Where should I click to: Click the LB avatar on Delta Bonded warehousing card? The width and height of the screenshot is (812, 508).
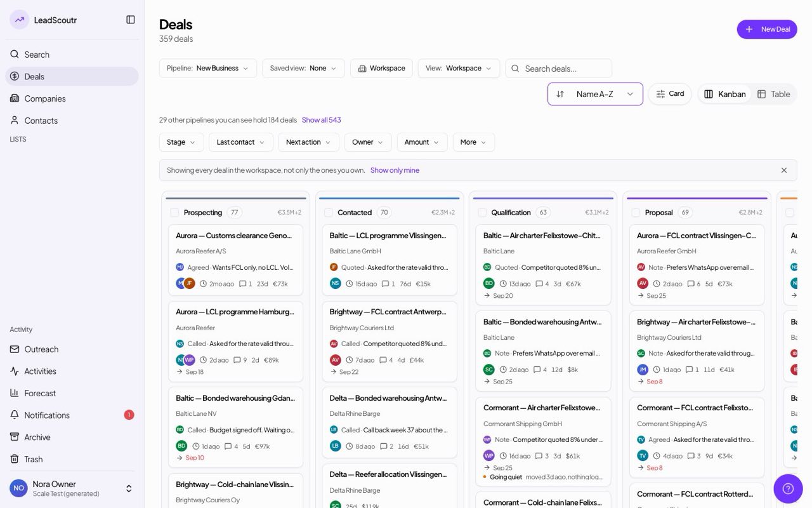(336, 446)
